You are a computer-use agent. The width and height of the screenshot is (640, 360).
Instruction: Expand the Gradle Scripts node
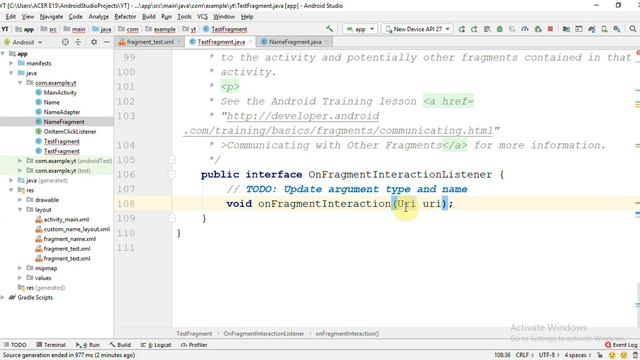(3, 298)
